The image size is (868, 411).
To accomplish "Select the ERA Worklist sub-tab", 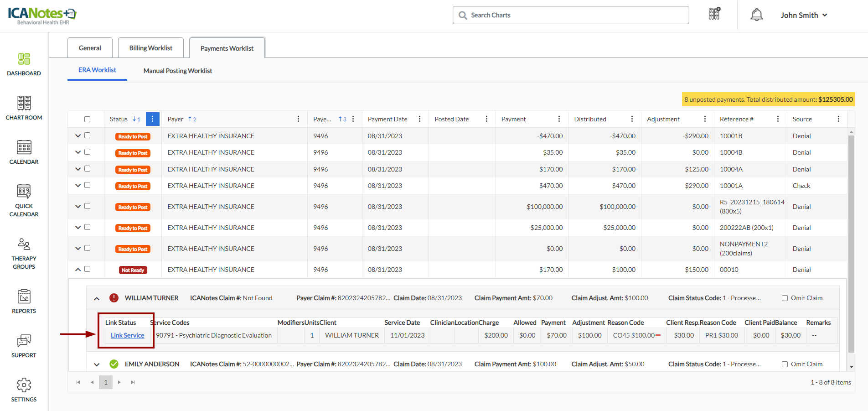I will click(x=97, y=70).
